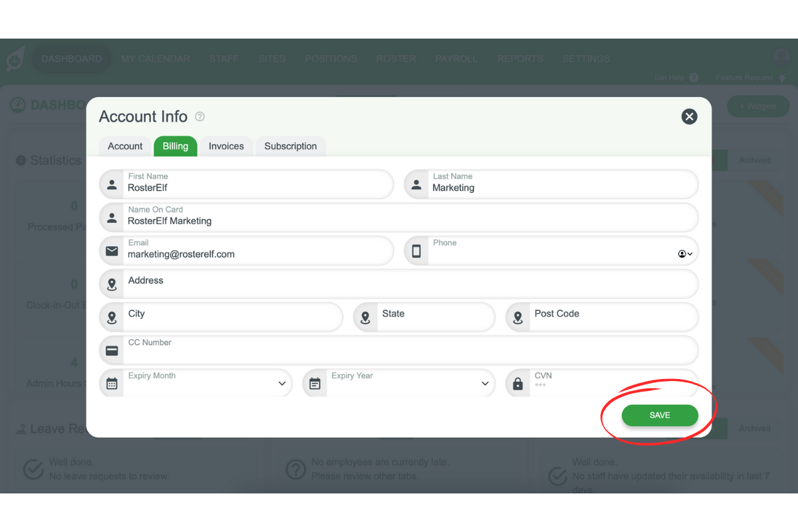
Task: Click the location pin icon on Address field
Action: [112, 284]
